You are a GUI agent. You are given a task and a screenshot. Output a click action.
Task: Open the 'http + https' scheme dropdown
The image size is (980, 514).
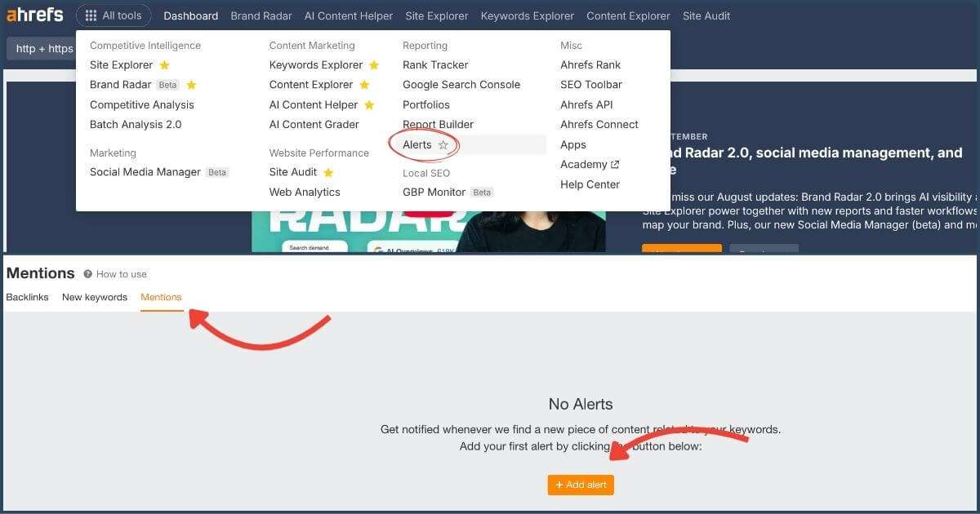click(42, 48)
